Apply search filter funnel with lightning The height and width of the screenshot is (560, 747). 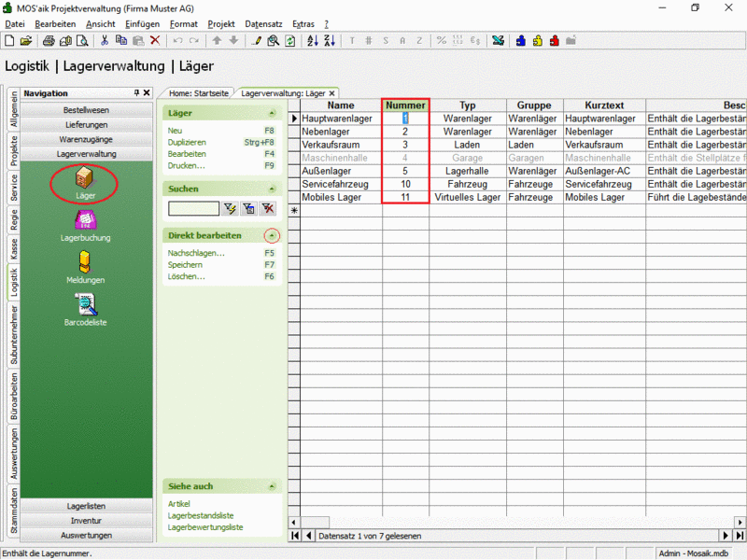[x=230, y=208]
